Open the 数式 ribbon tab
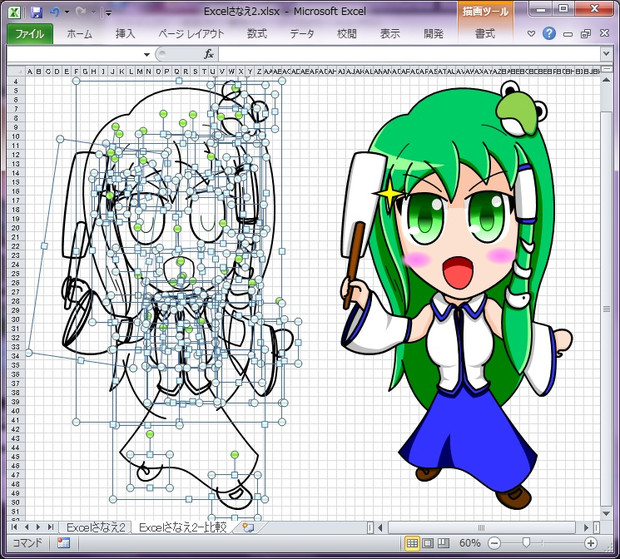This screenshot has width=620, height=559. click(x=257, y=34)
